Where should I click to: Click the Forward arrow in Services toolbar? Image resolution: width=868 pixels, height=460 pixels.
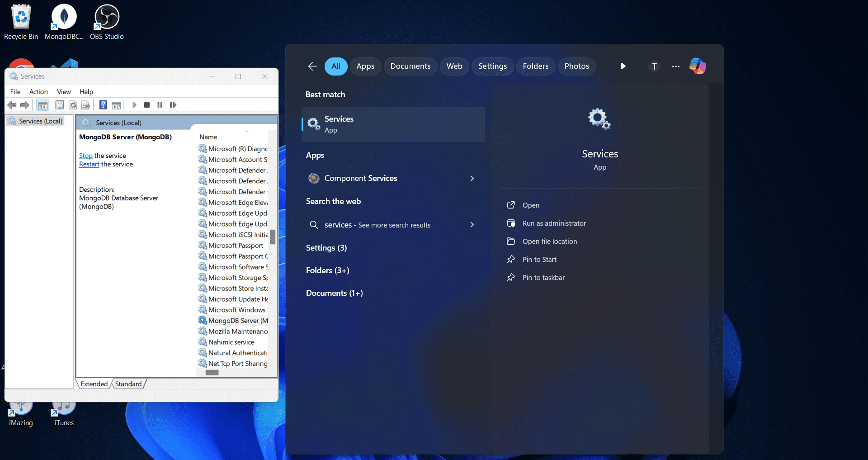[x=25, y=105]
